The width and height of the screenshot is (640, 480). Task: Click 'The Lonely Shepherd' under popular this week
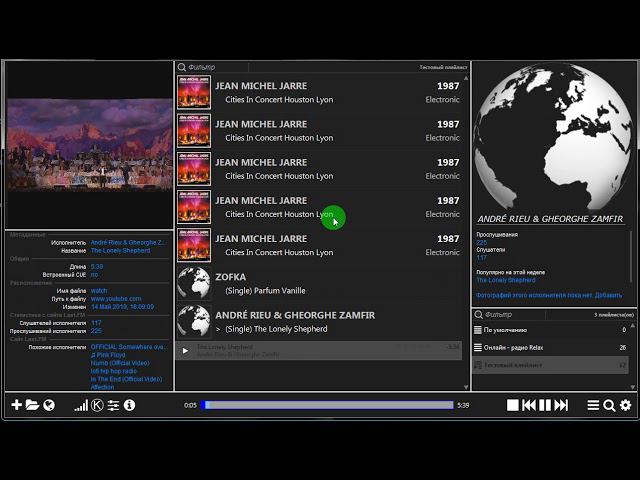(x=506, y=280)
